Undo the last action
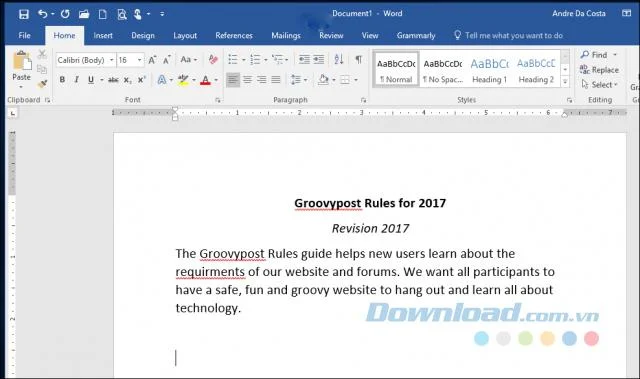Viewport: 640px width, 379px height. 42,14
